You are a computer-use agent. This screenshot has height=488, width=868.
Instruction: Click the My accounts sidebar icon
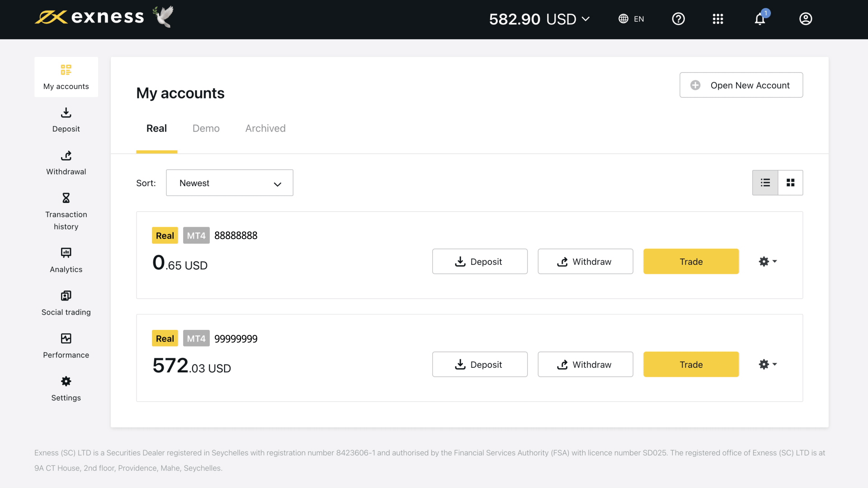66,70
